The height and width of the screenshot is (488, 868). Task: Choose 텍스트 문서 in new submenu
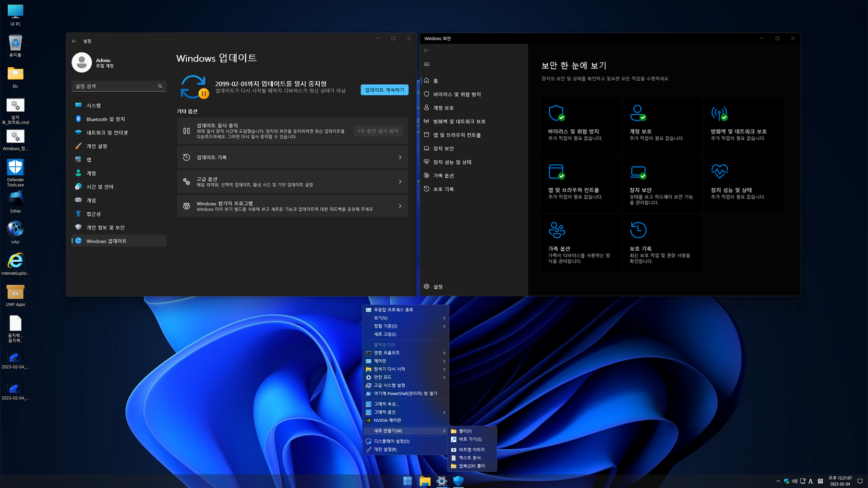[472, 458]
